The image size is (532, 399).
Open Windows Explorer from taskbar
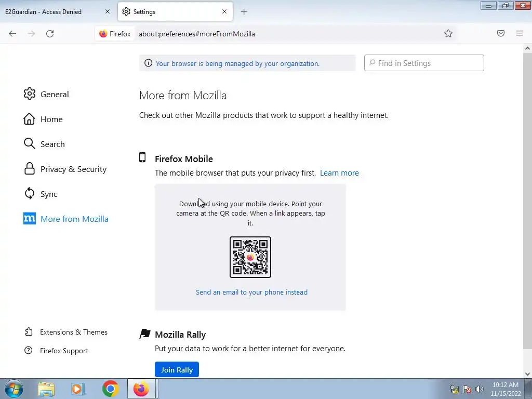pos(46,389)
